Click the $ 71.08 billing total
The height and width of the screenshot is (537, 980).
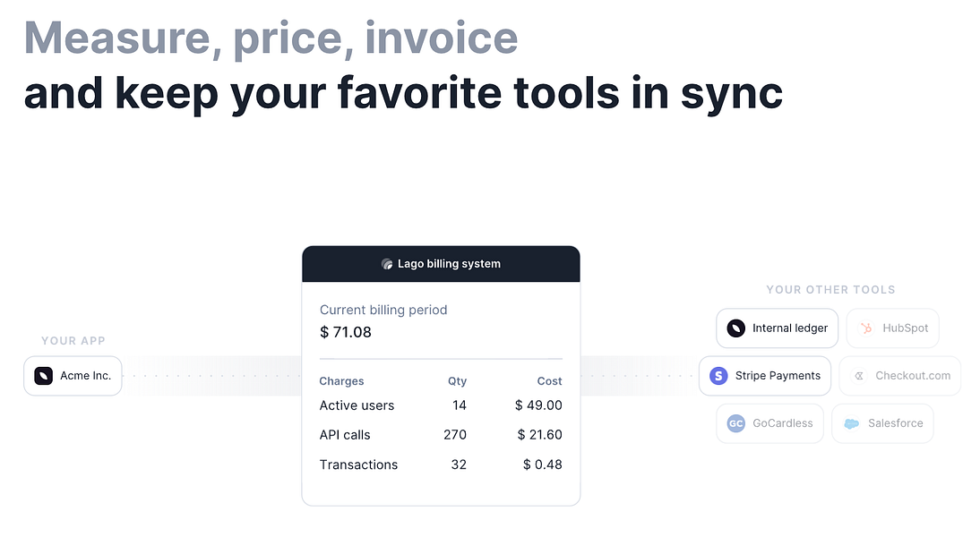[346, 332]
